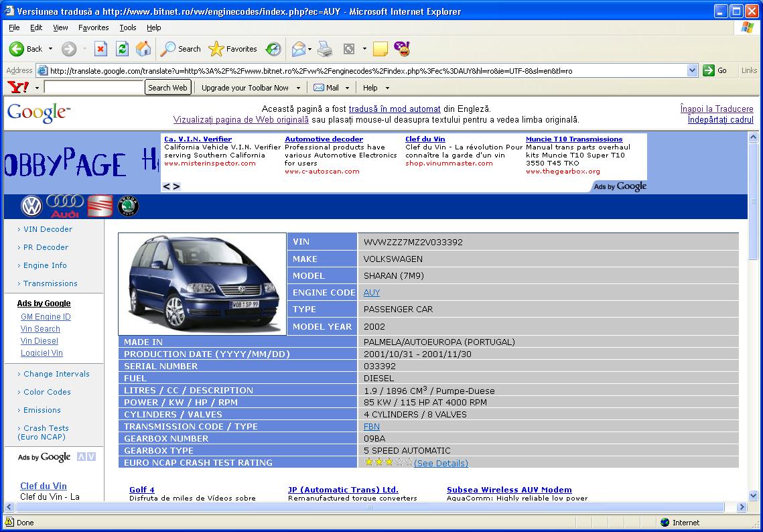Click the Yahoo search input field
The height and width of the screenshot is (532, 763).
point(93,88)
